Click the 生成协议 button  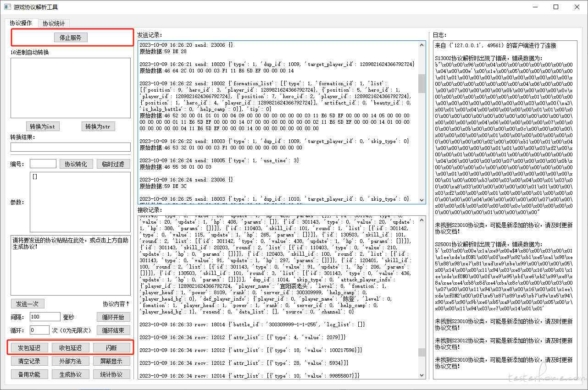(70, 374)
